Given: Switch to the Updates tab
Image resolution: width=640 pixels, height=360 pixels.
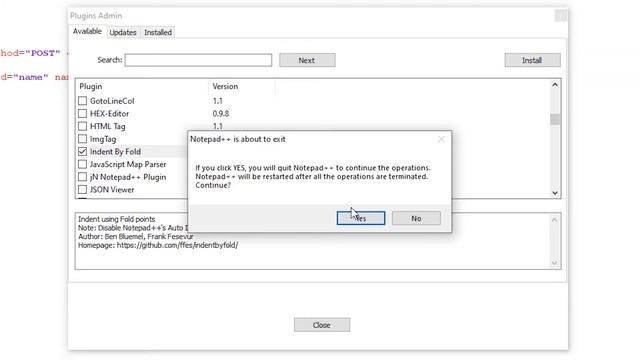Looking at the screenshot, I should 123,32.
